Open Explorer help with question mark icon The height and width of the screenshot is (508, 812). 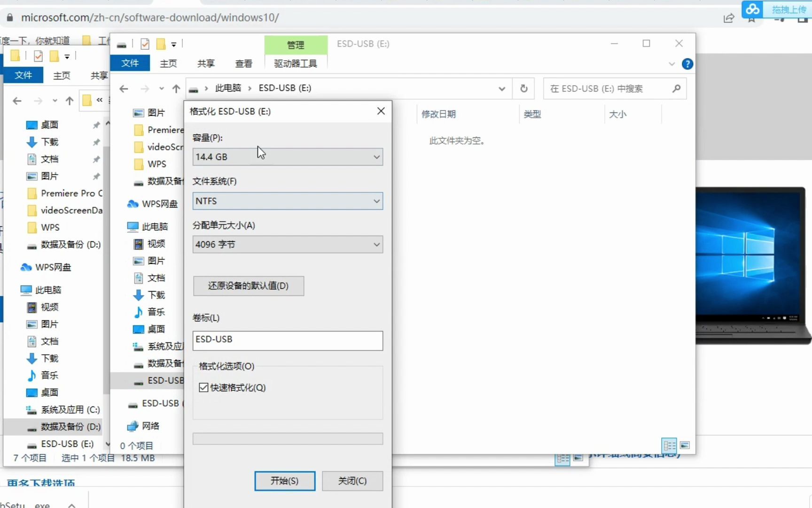tap(687, 64)
